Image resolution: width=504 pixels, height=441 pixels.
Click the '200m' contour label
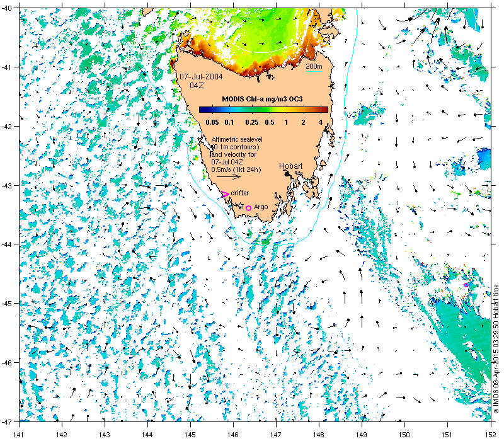[314, 66]
